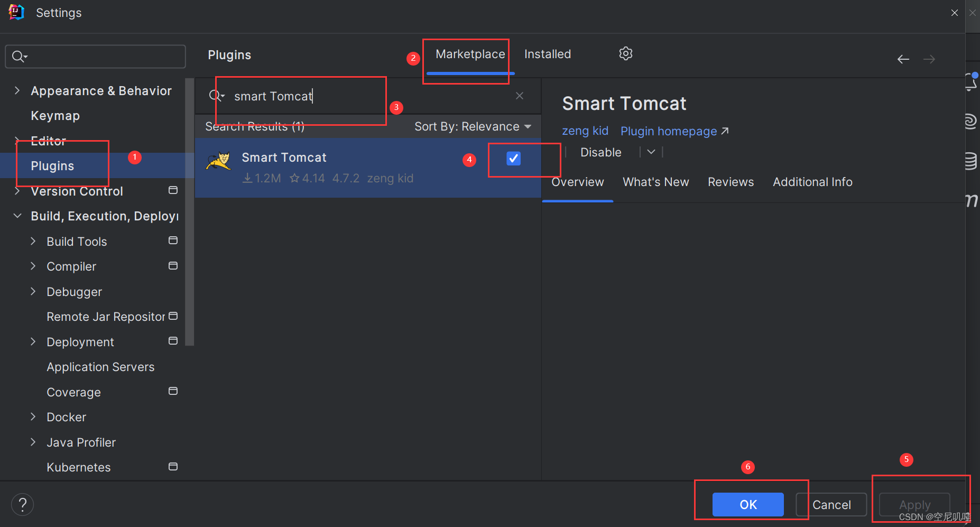This screenshot has width=980, height=527.
Task: Open help via the question mark icon
Action: pyautogui.click(x=22, y=504)
